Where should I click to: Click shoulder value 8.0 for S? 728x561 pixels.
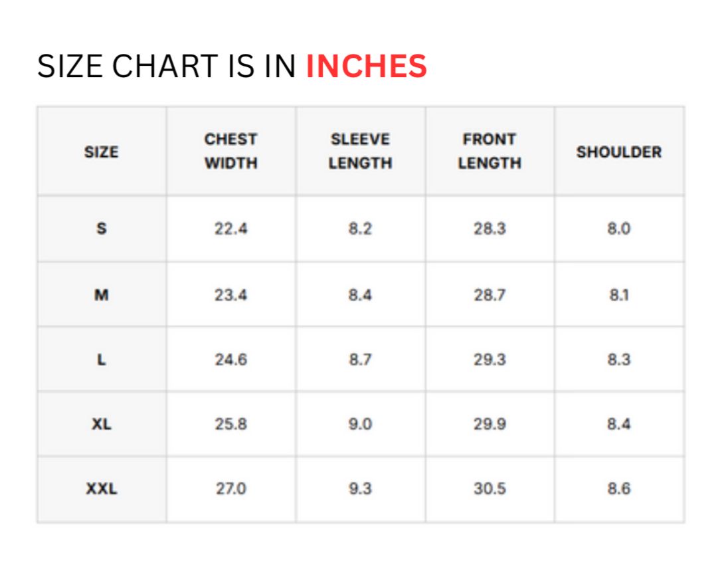(x=619, y=229)
